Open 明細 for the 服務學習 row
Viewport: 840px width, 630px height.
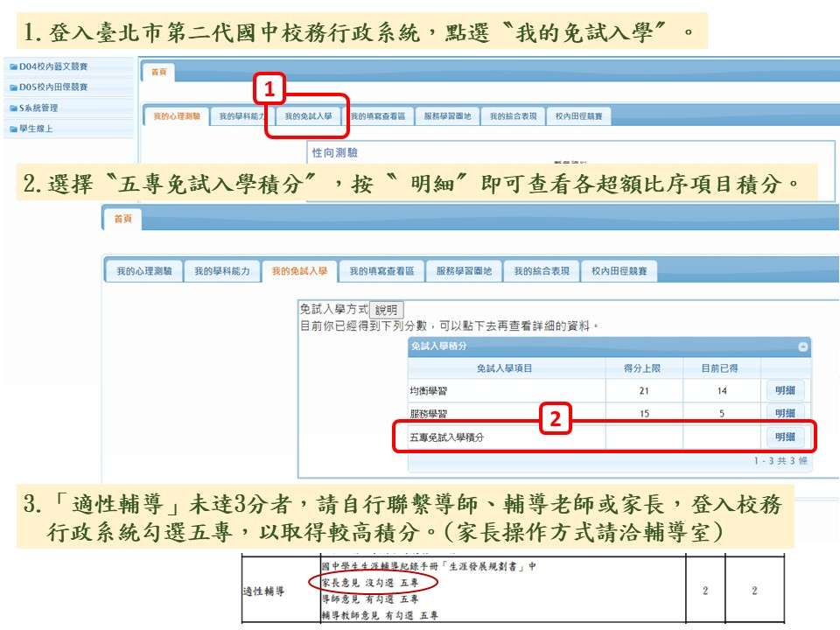[x=785, y=413]
